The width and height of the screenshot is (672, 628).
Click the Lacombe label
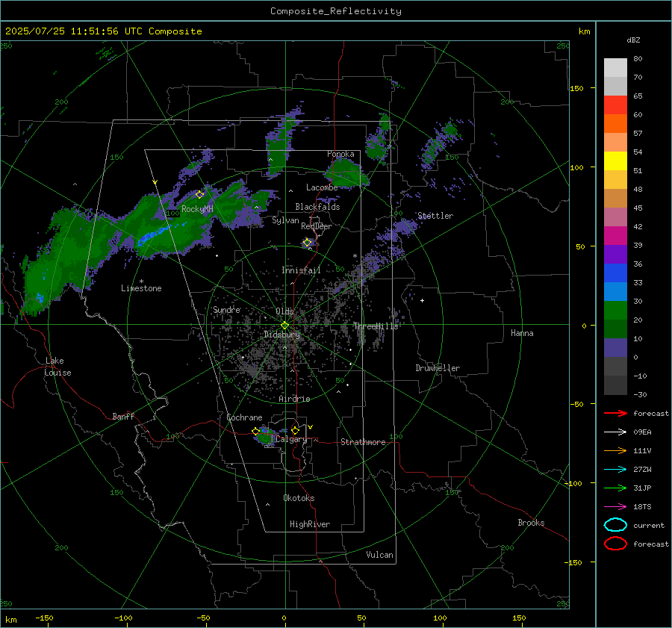pos(322,187)
